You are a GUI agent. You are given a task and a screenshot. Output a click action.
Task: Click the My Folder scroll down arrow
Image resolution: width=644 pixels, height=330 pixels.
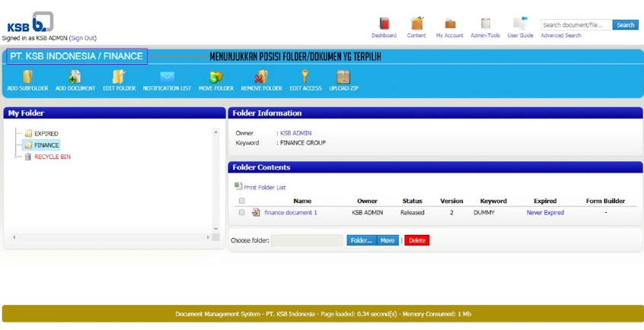pyautogui.click(x=216, y=229)
